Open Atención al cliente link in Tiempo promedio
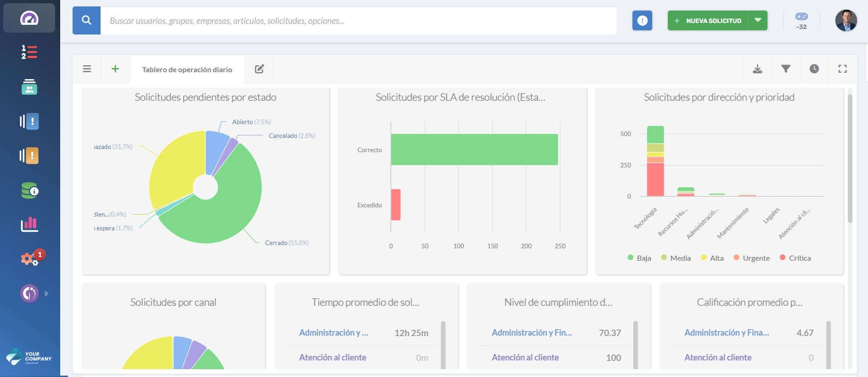This screenshot has width=868, height=377. [x=333, y=357]
